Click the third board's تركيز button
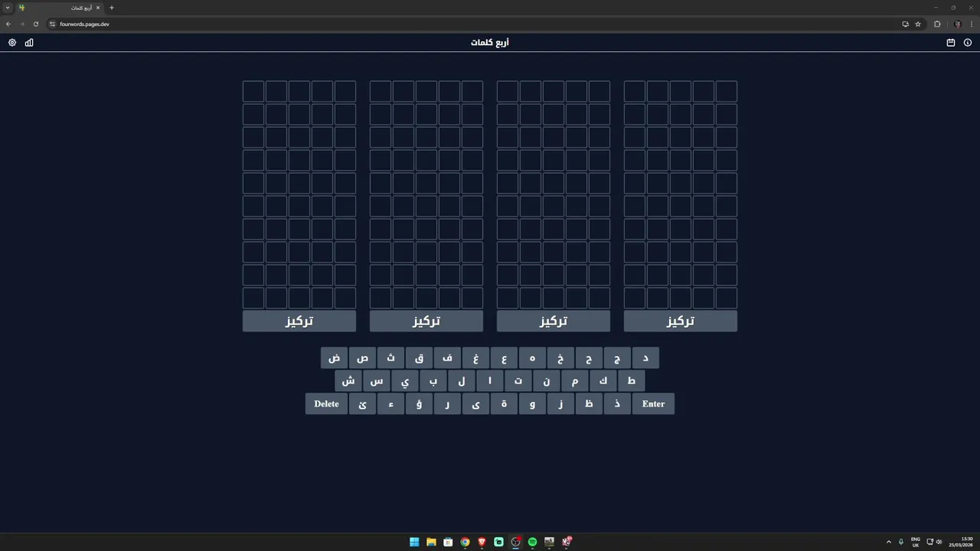Screen dimensions: 980x551 pos(554,321)
